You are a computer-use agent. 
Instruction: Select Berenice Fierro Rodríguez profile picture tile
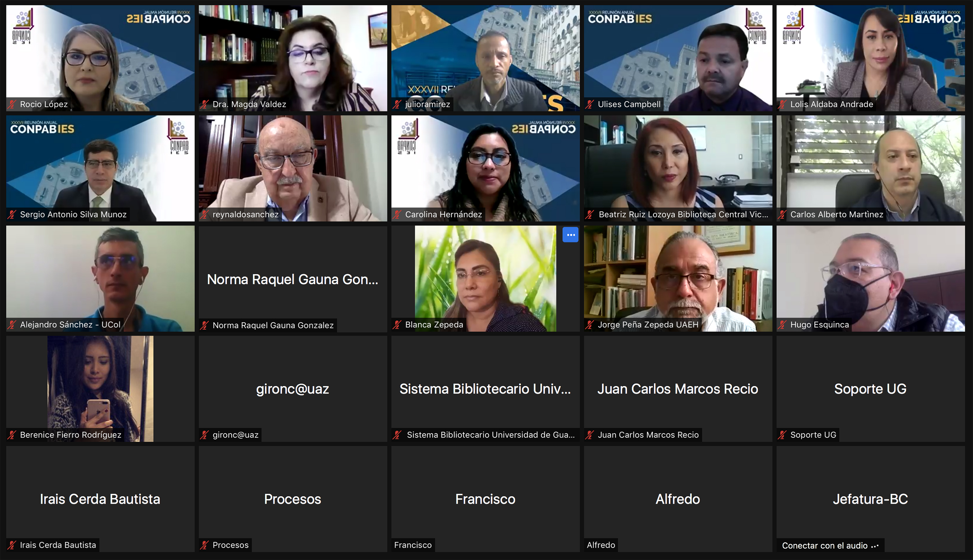tap(100, 389)
